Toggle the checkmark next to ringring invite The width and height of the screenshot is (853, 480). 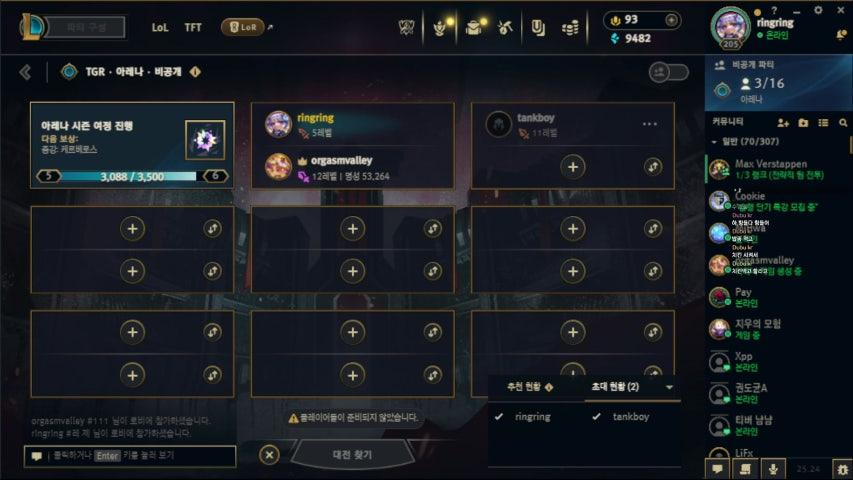click(x=499, y=416)
